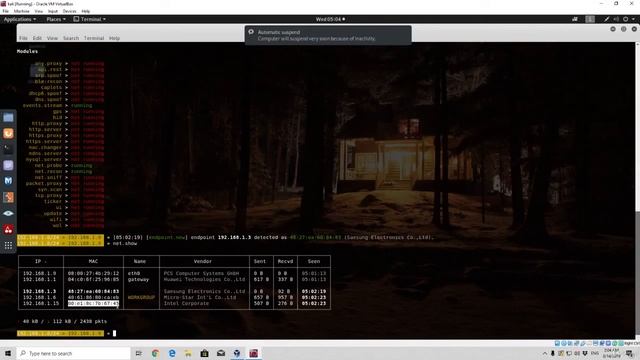The width and height of the screenshot is (640, 360).
Task: Click Intel Corporate vendor cell
Action: coord(186,304)
